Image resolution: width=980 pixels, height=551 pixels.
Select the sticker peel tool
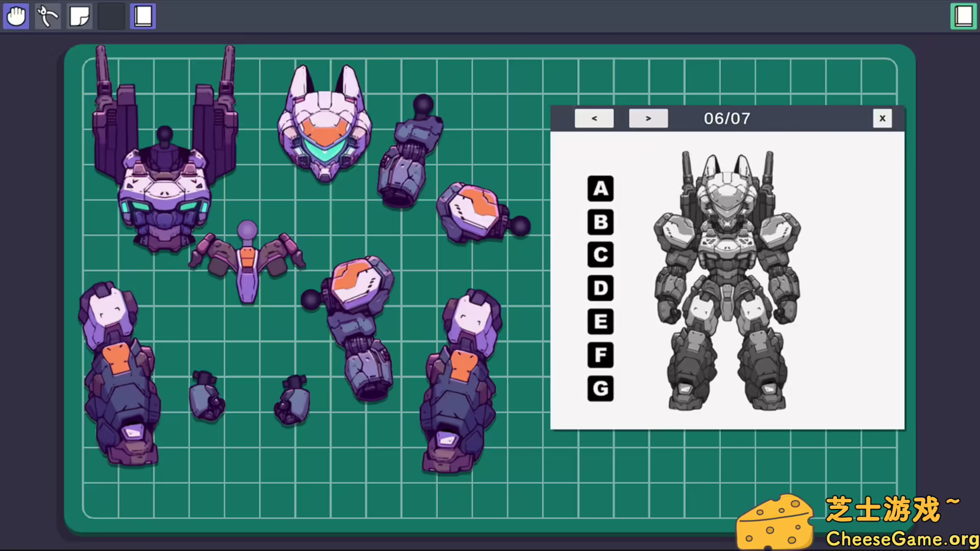(79, 16)
